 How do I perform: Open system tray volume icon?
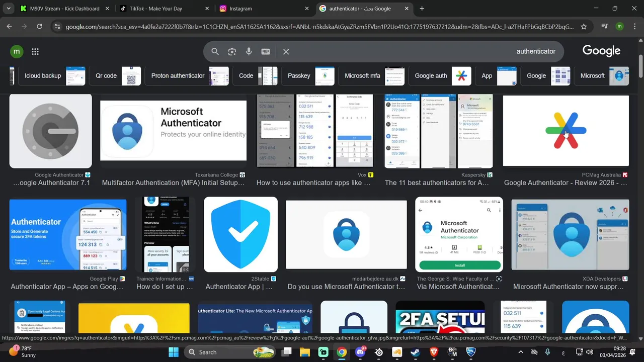pyautogui.click(x=590, y=352)
